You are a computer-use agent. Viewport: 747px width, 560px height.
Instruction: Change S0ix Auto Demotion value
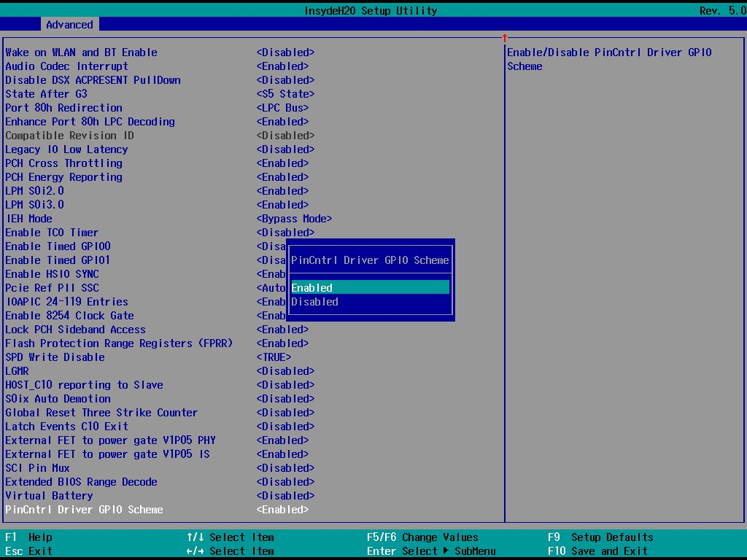tap(285, 398)
